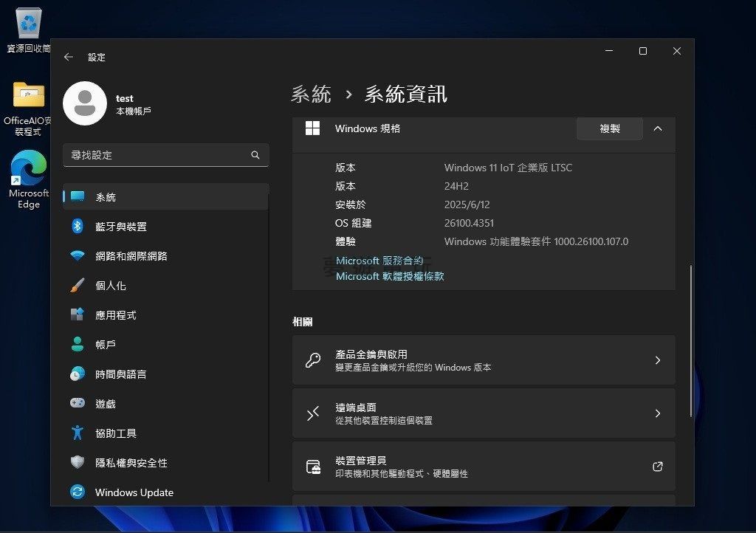Click the device manager icon in 裝置管理員
Image resolution: width=756 pixels, height=533 pixels.
tap(313, 467)
